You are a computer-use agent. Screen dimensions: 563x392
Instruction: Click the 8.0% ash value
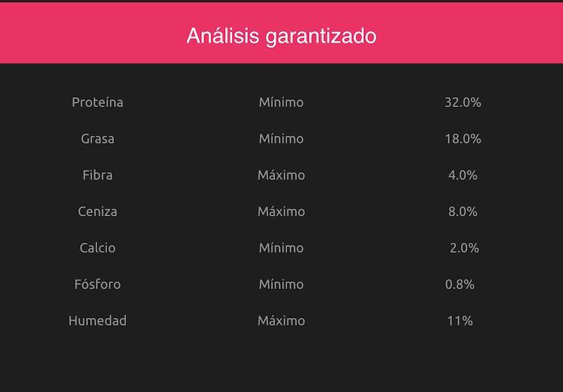tap(463, 211)
